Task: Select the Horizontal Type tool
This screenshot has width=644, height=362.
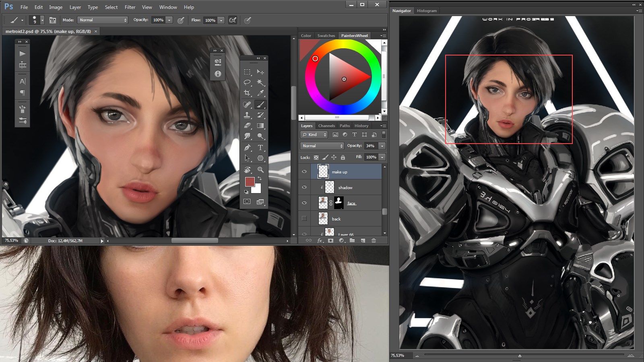Action: click(x=260, y=148)
